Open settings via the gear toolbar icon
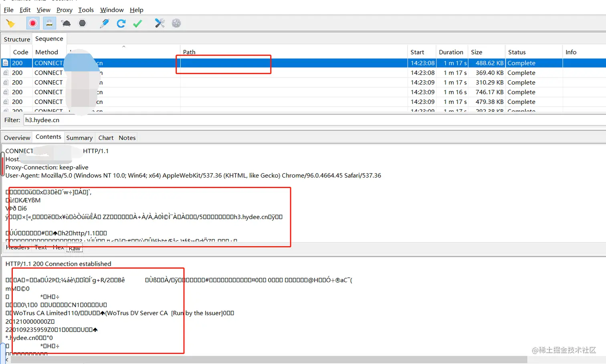 (x=176, y=23)
